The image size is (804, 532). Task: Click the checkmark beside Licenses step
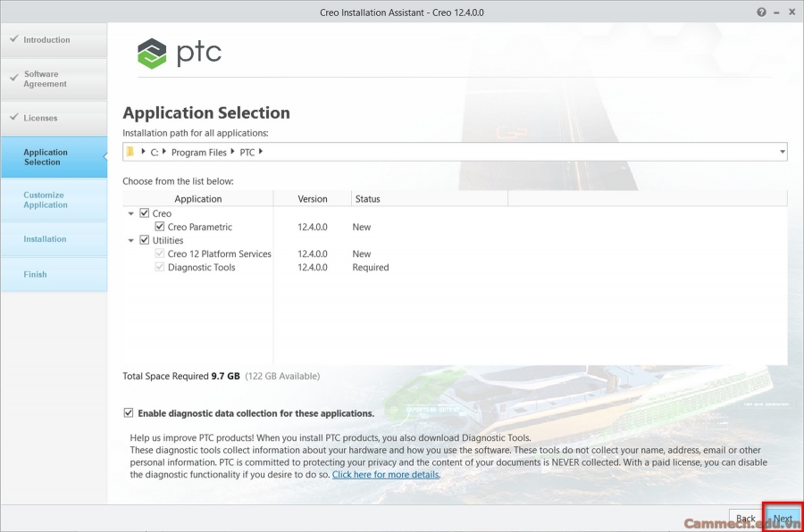click(x=13, y=117)
